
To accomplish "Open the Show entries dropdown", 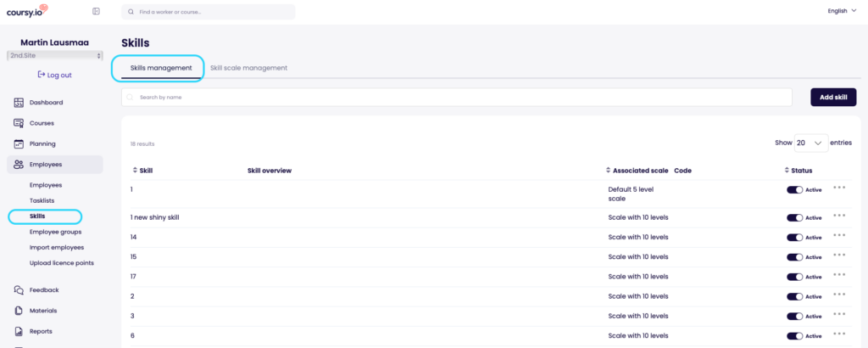I will tap(811, 143).
